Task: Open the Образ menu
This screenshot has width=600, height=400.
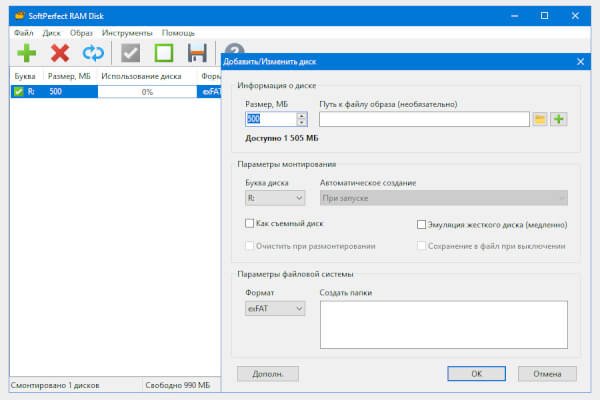Action: [x=81, y=33]
